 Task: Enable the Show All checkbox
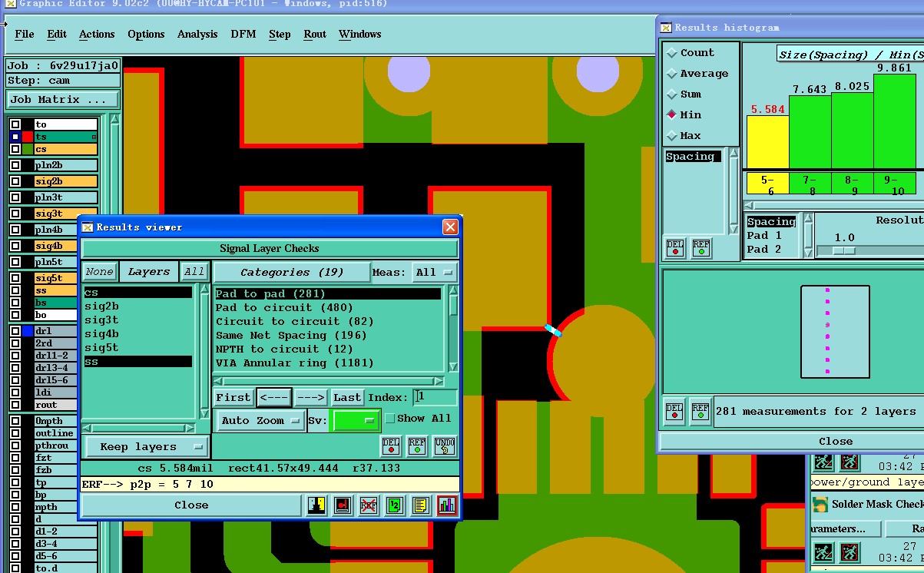(389, 419)
